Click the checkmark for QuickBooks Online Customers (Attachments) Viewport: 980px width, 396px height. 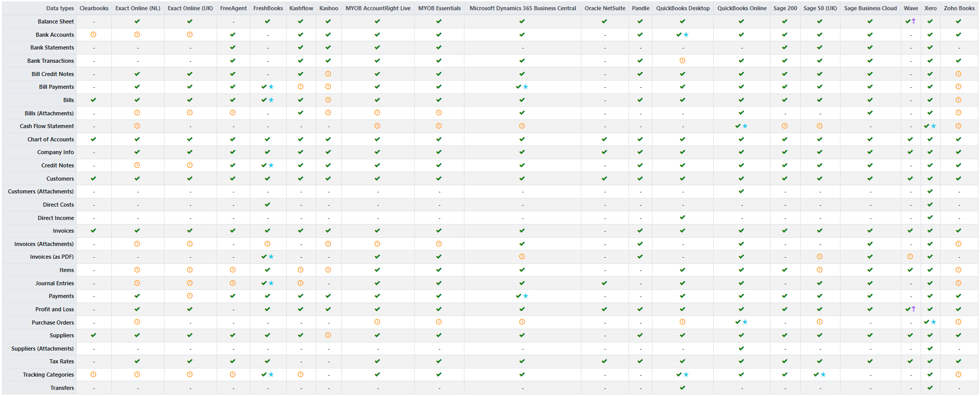741,191
